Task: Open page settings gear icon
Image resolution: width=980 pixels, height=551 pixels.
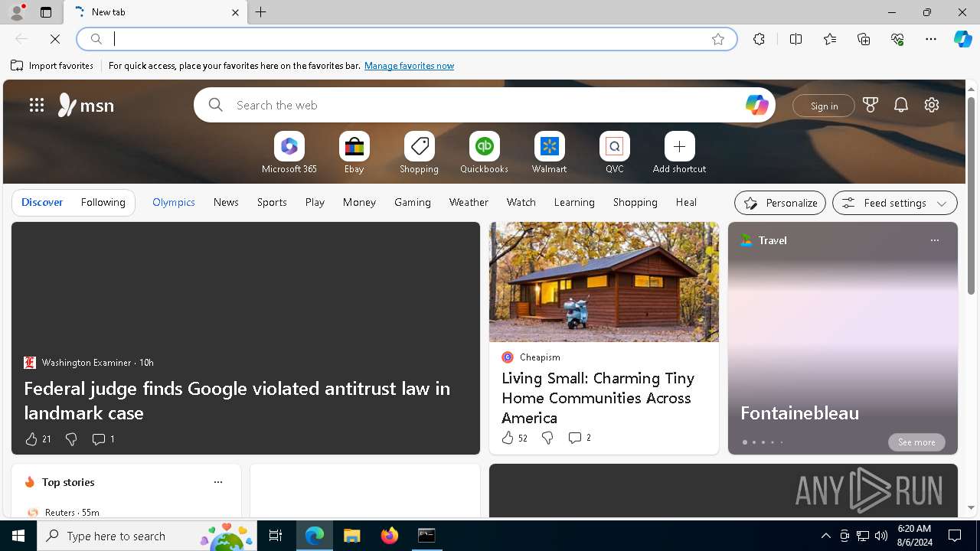Action: [932, 105]
